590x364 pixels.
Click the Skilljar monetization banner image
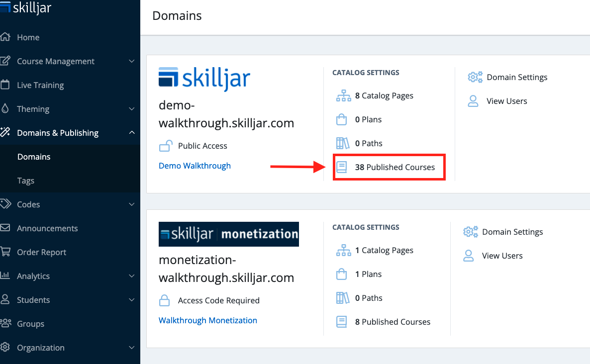(x=229, y=234)
